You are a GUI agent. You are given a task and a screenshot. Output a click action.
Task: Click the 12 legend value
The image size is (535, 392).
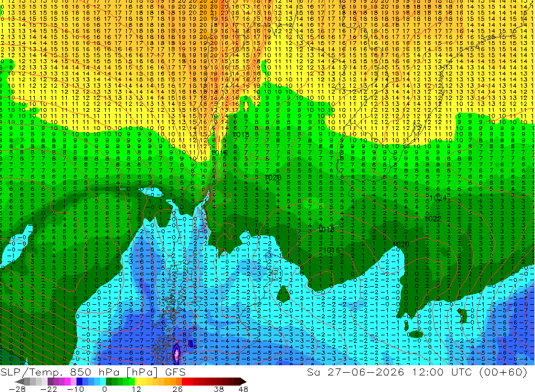coord(136,389)
